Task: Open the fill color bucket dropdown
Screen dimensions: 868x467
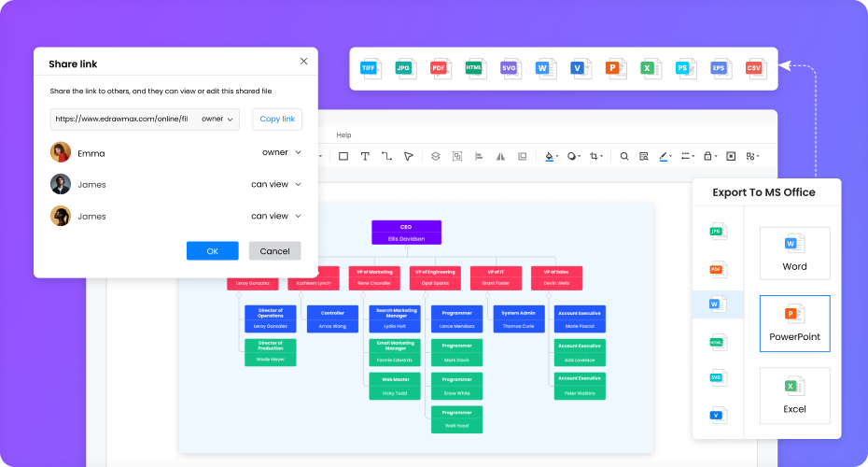Action: coord(551,157)
